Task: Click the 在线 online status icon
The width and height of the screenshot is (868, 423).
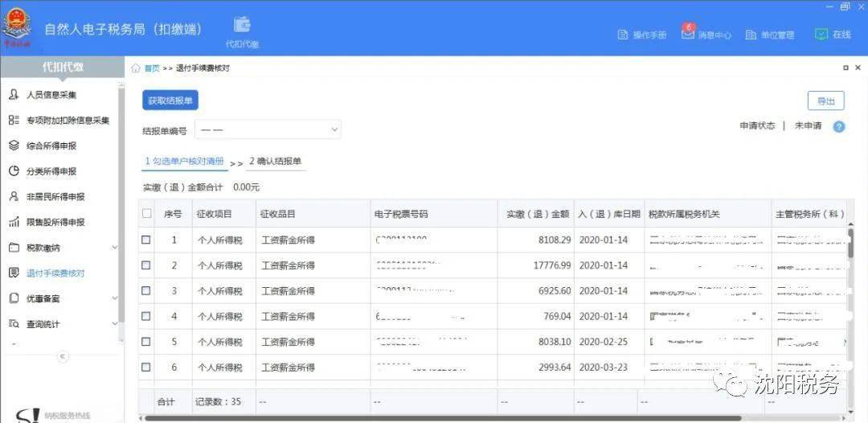Action: click(821, 34)
